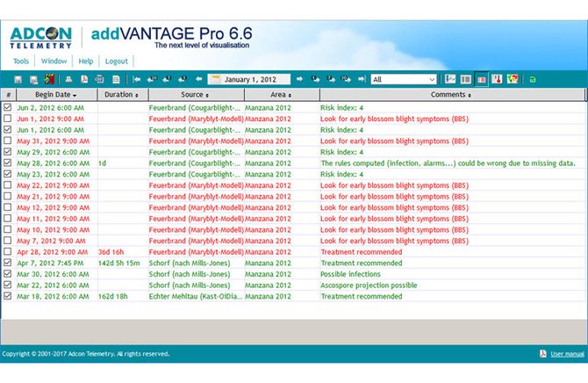
Task: Open the Tools menu
Action: pyautogui.click(x=21, y=61)
